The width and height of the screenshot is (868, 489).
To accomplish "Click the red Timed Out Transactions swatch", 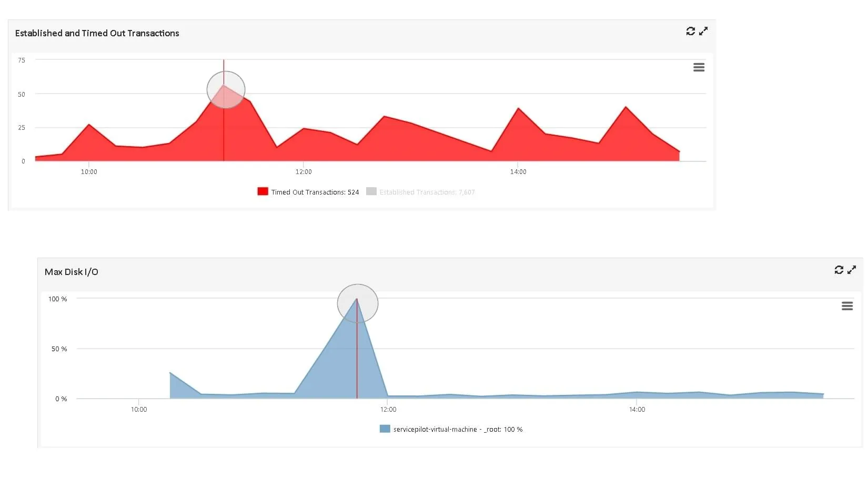I will point(263,192).
